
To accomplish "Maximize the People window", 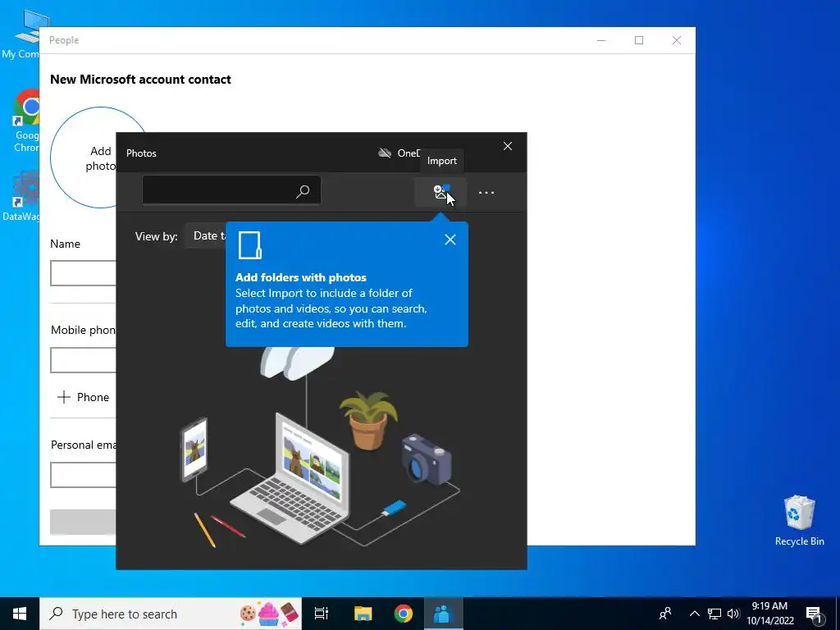I will coord(638,40).
